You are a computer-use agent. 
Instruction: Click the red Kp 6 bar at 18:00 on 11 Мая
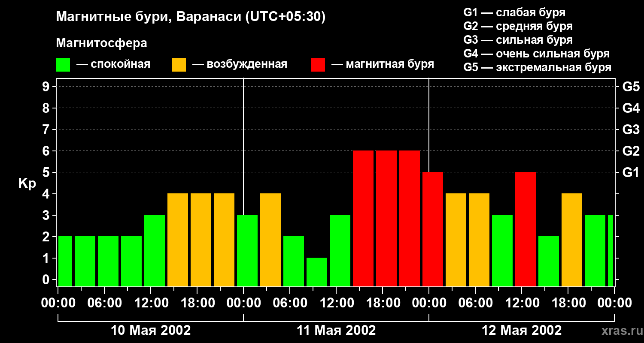[386, 218]
